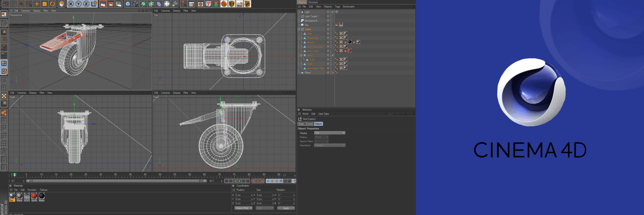
Task: Click Render in Picture Viewer icon
Action: coord(111,4)
